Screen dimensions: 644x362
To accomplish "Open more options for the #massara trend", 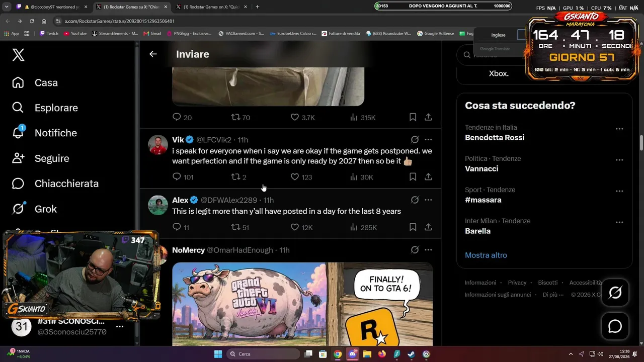I will point(619,191).
